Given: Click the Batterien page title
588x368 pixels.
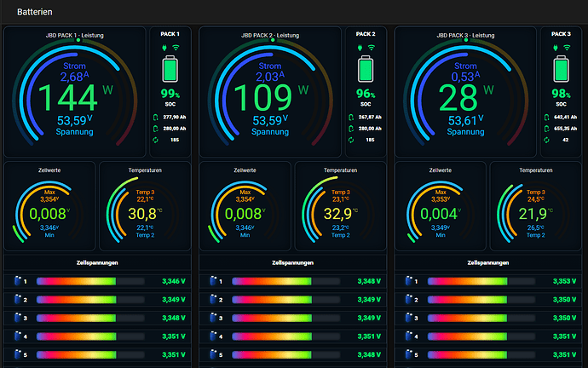Looking at the screenshot, I should [x=34, y=12].
